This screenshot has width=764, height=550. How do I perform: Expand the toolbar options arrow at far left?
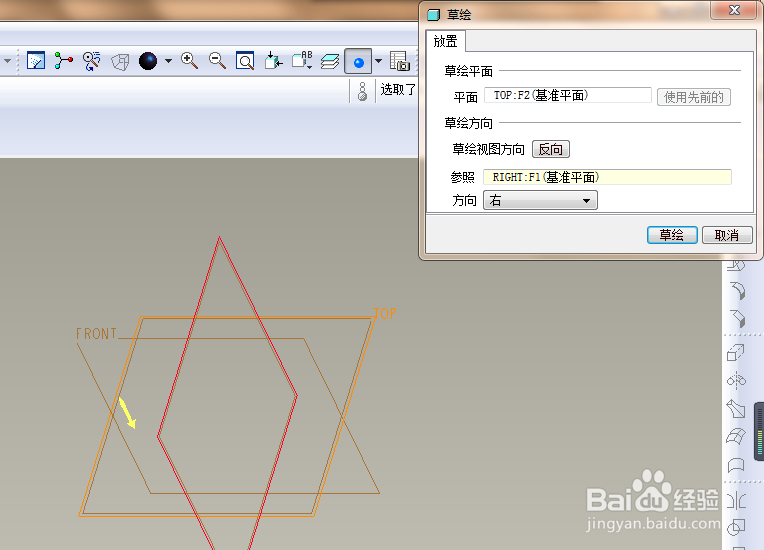pos(8,61)
